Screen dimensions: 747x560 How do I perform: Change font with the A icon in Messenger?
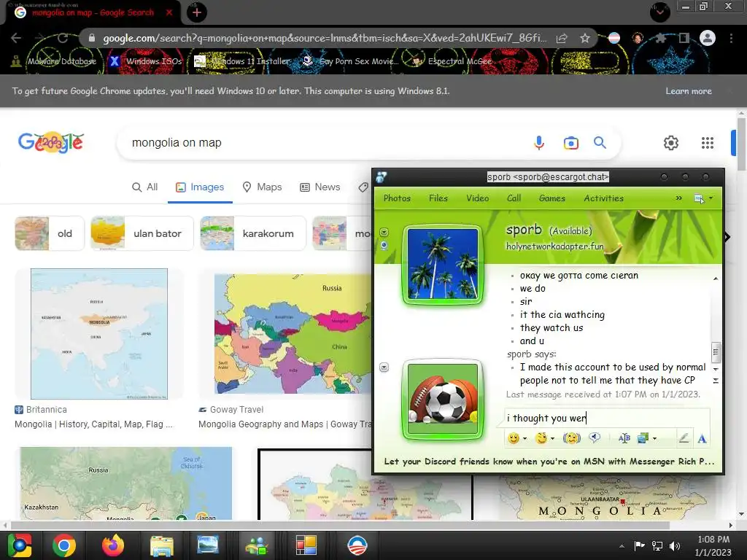point(702,438)
